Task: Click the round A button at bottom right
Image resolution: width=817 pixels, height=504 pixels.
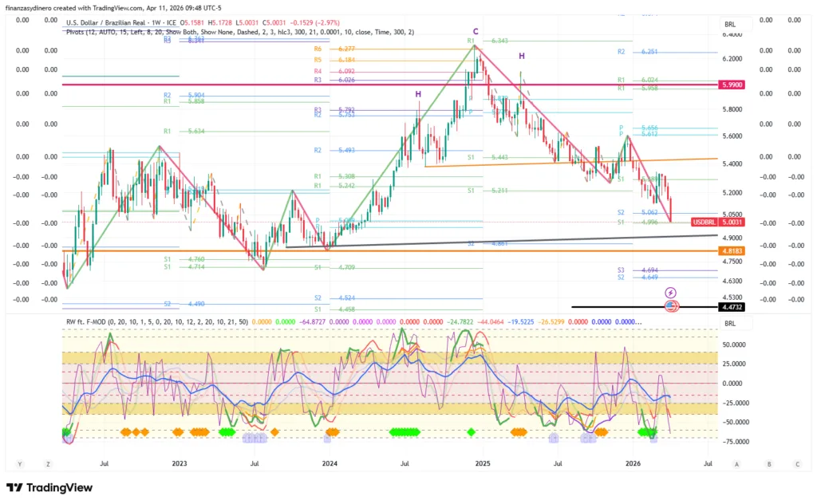Action: point(737,463)
